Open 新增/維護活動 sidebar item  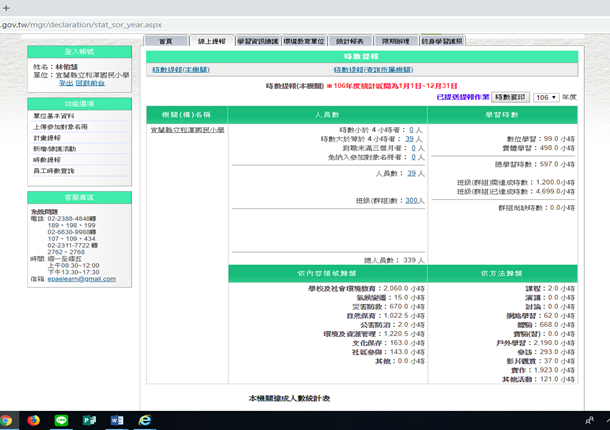(54, 149)
